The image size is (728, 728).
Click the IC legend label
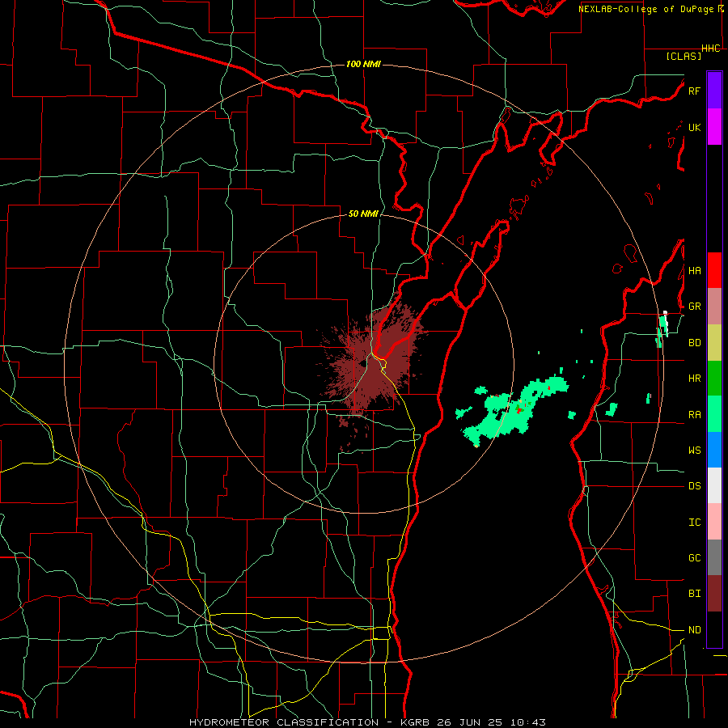click(694, 523)
